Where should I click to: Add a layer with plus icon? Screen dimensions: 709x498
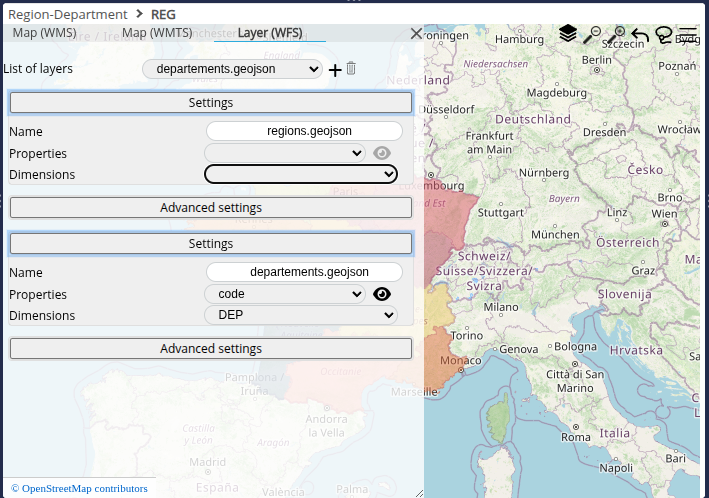click(335, 70)
